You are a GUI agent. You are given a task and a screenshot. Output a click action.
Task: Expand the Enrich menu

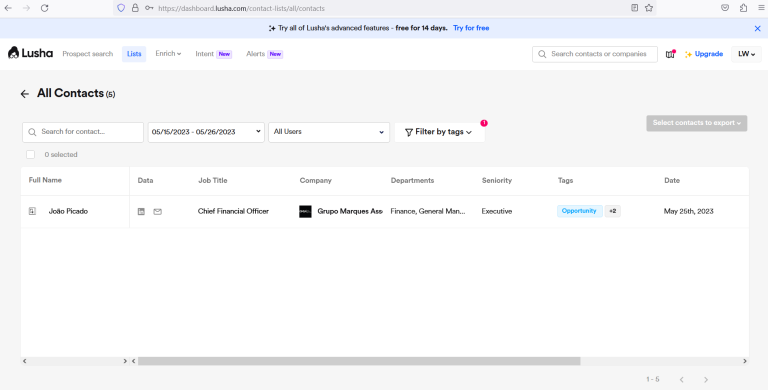tap(168, 53)
